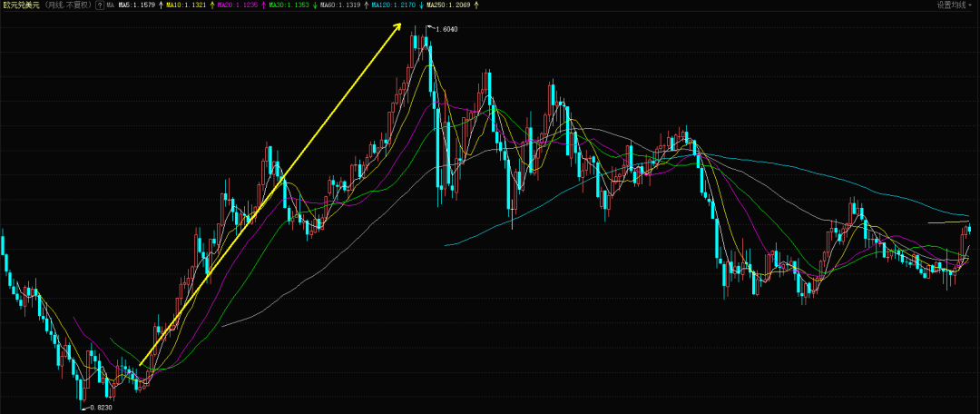Click the 欧元兑美元 chart title
Viewport: 980px width, 414px height.
[x=21, y=5]
